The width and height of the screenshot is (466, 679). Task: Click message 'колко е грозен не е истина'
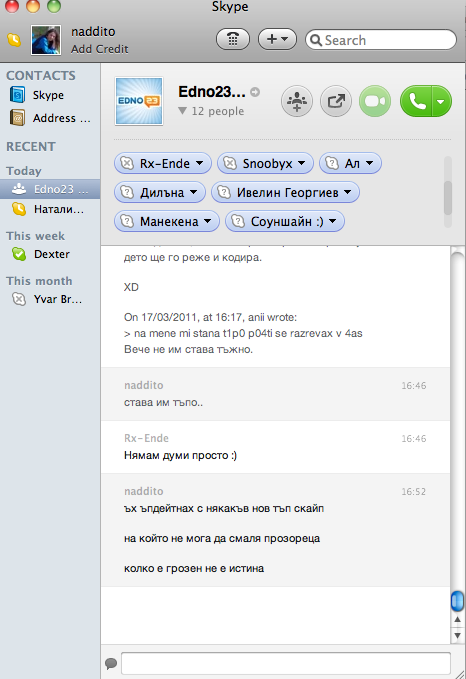point(194,569)
